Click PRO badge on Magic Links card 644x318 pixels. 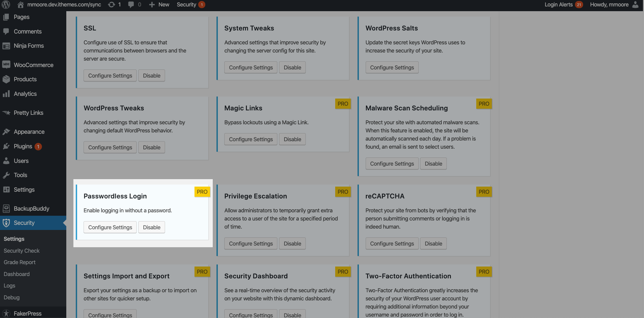tap(343, 104)
